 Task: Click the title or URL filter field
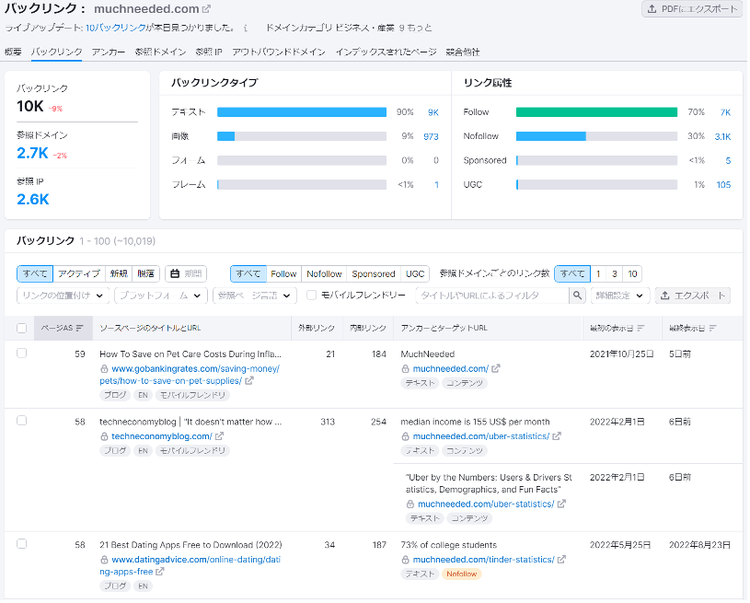[x=492, y=296]
